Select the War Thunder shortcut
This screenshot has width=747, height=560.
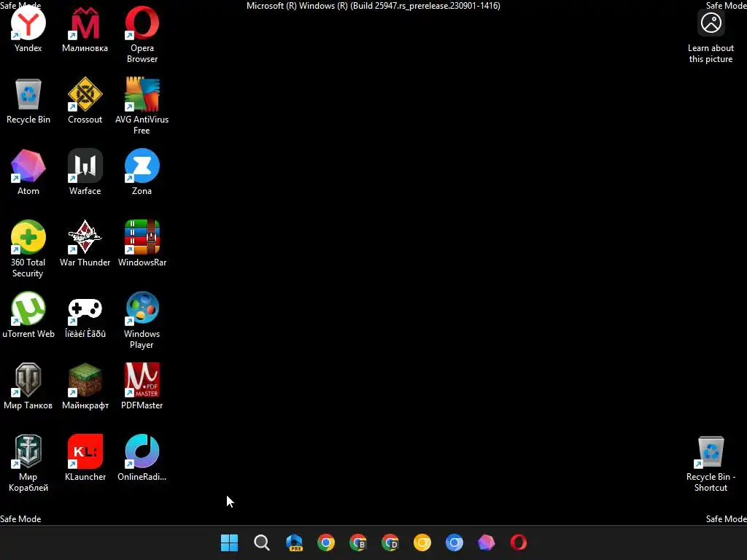click(85, 237)
